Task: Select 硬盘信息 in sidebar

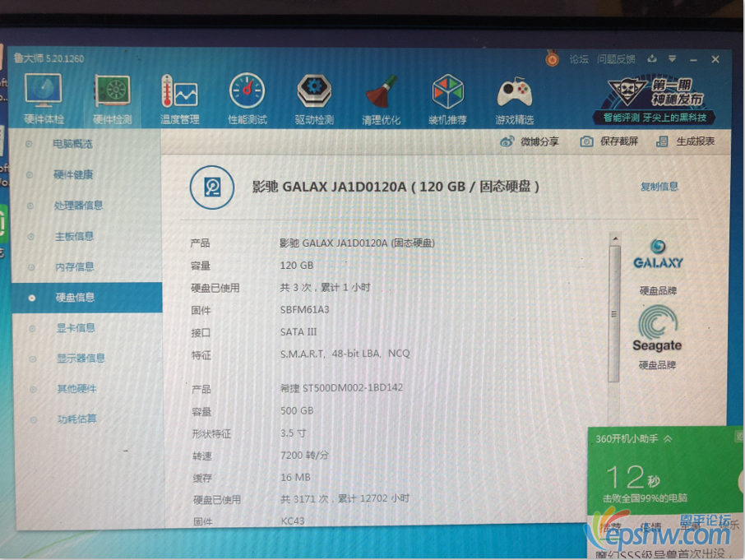Action: pyautogui.click(x=87, y=298)
